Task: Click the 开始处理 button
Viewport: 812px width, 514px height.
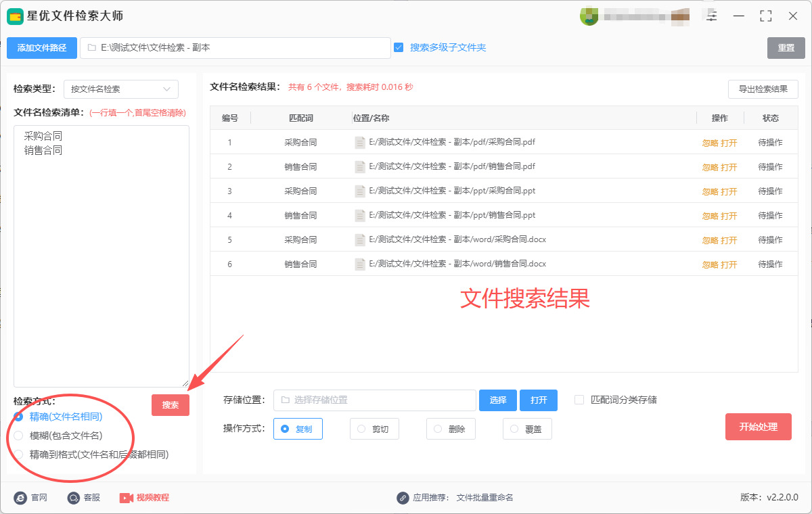Action: [758, 427]
